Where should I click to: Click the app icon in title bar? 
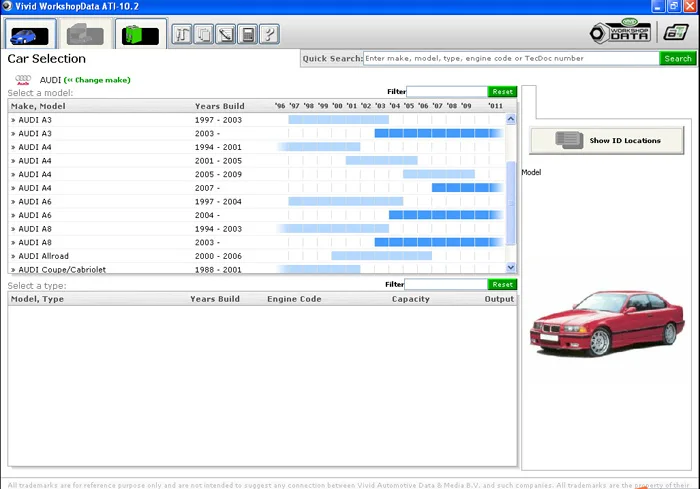pos(7,6)
